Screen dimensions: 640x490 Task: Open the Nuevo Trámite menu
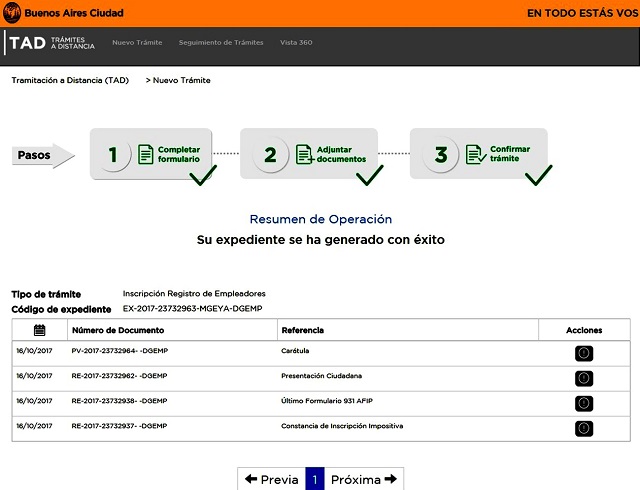(x=136, y=43)
